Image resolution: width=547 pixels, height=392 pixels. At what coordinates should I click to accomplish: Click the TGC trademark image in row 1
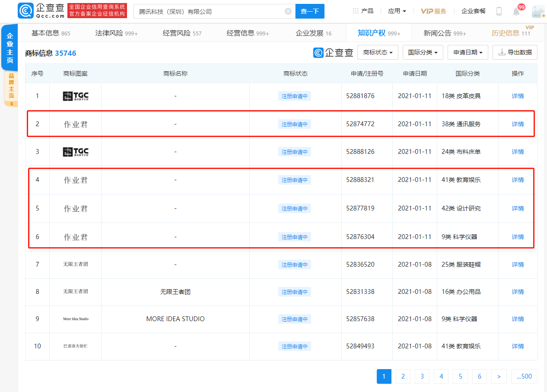pyautogui.click(x=76, y=96)
